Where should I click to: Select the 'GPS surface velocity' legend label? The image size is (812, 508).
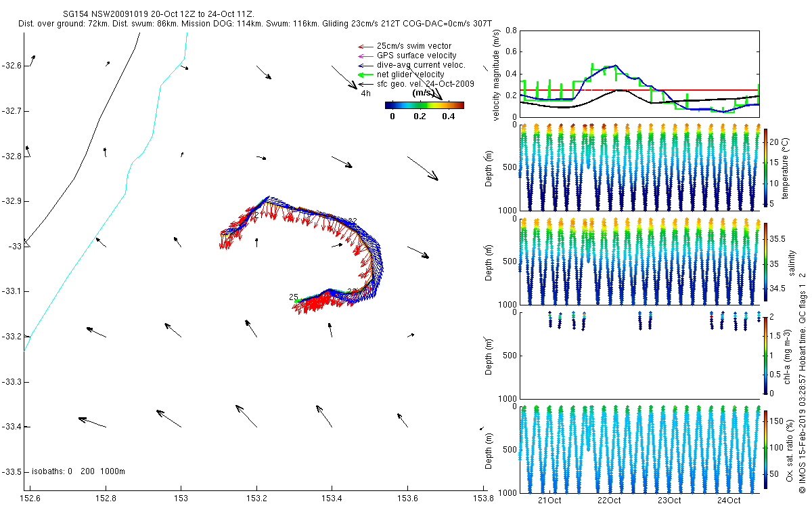point(417,56)
